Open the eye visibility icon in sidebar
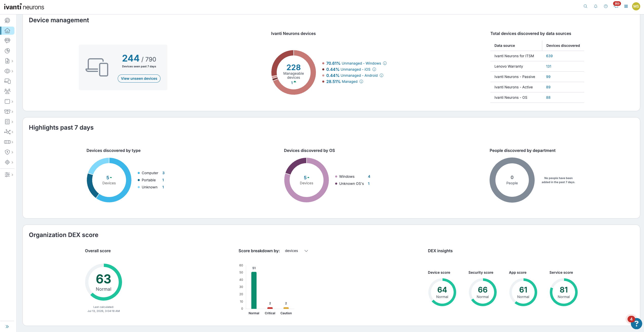 coord(7,71)
